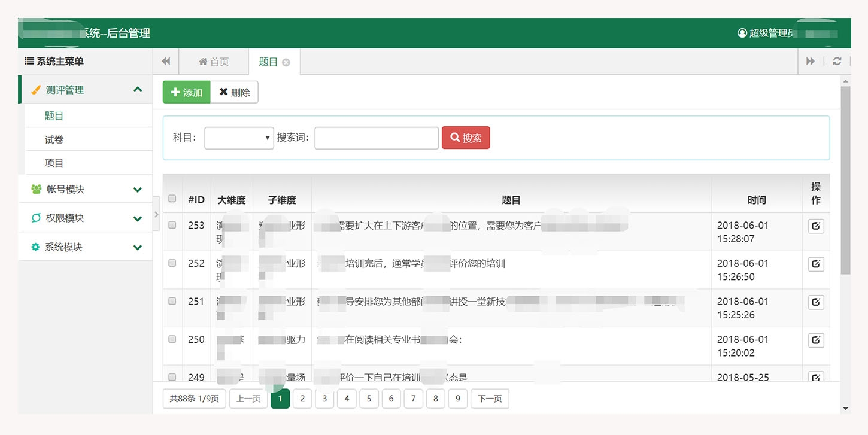This screenshot has height=435, width=868.
Task: Close the 题目 tab with x icon
Action: (286, 62)
